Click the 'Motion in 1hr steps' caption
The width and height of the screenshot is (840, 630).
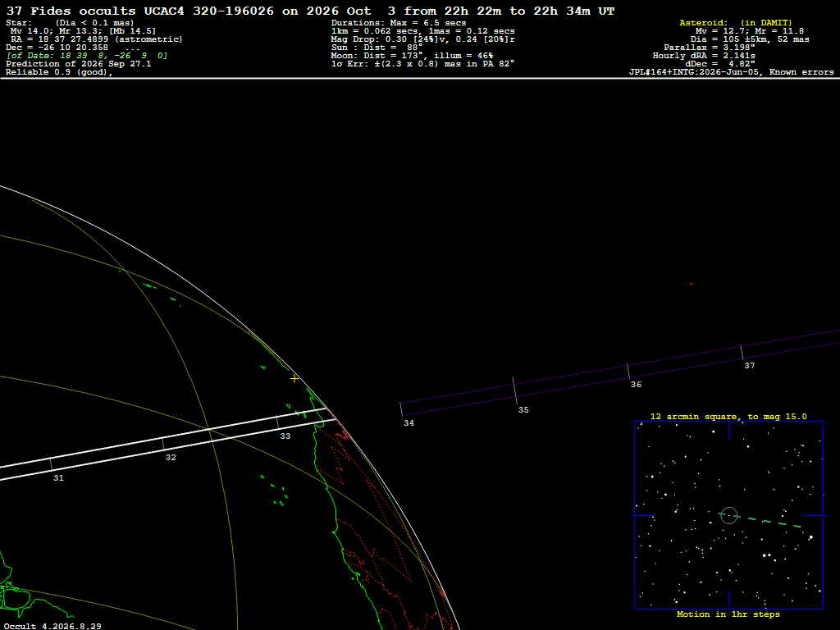pyautogui.click(x=728, y=614)
